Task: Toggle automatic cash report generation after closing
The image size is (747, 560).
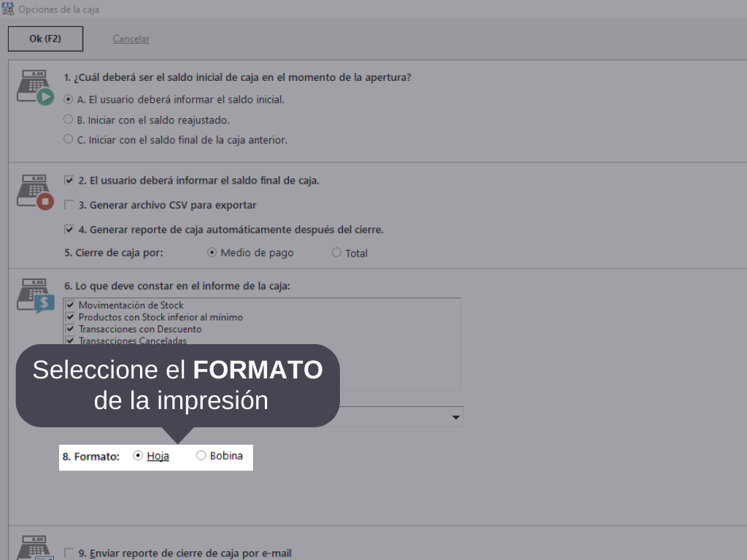Action: click(x=69, y=230)
